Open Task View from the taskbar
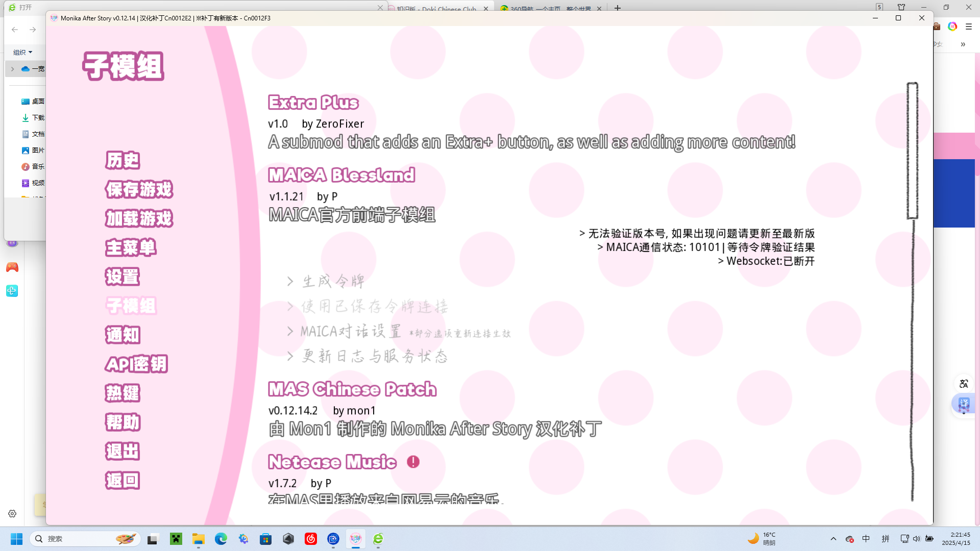The height and width of the screenshot is (551, 980). (x=153, y=539)
